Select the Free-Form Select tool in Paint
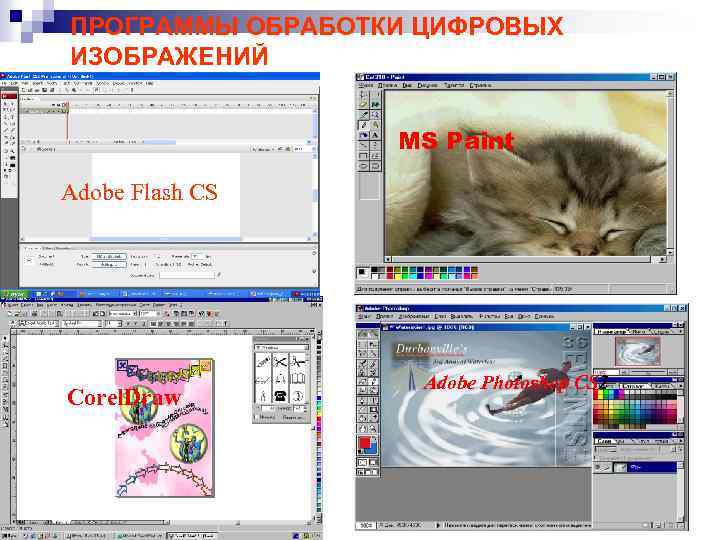Viewport: 720px width, 540px height. 364,95
